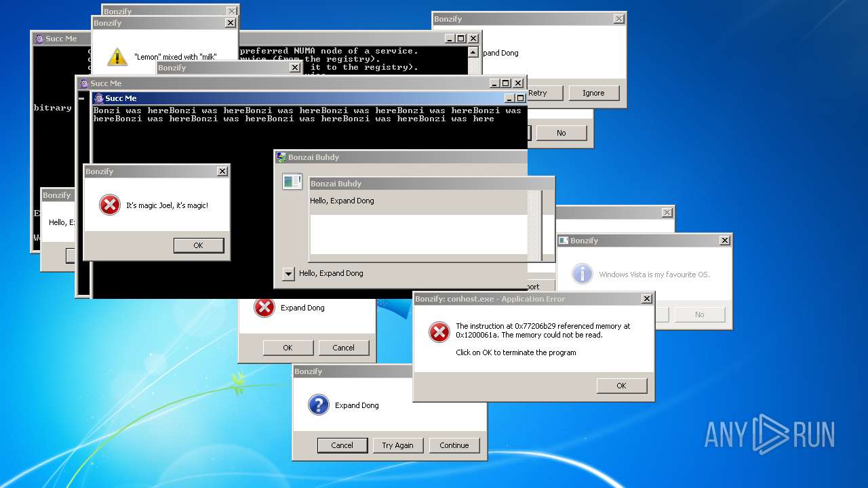Click the blue question mark icon beside Expand Dong
This screenshot has height=488, width=868.
click(x=319, y=405)
